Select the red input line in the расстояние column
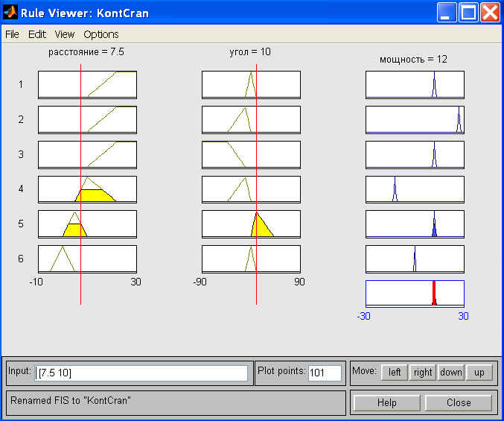Image resolution: width=504 pixels, height=421 pixels. coord(80,184)
